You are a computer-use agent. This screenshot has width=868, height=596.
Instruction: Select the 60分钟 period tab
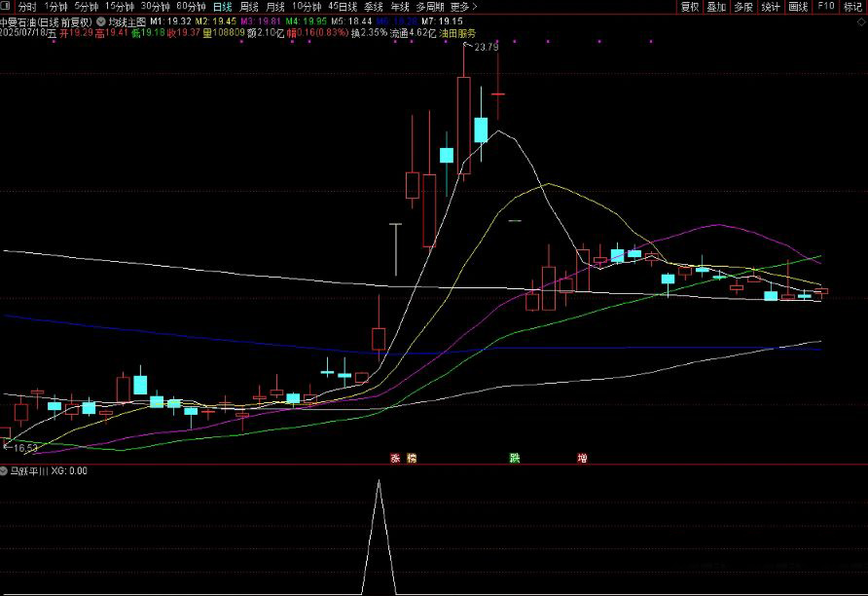[191, 6]
